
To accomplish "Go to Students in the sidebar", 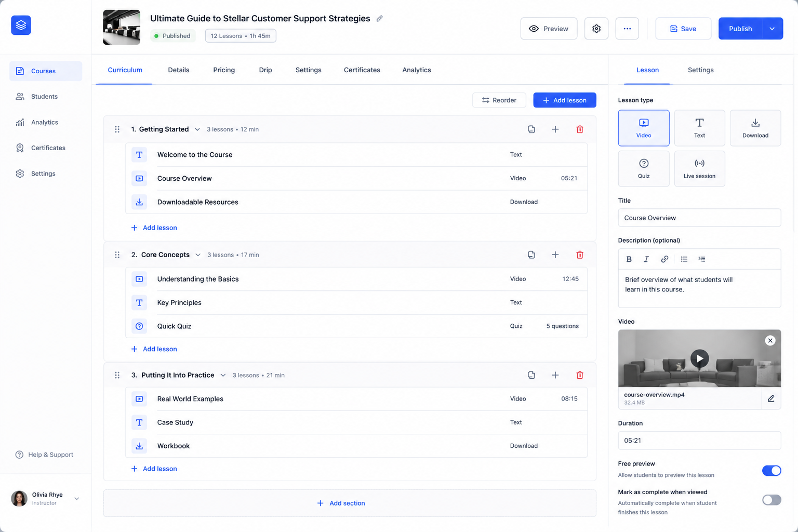I will tap(46, 97).
